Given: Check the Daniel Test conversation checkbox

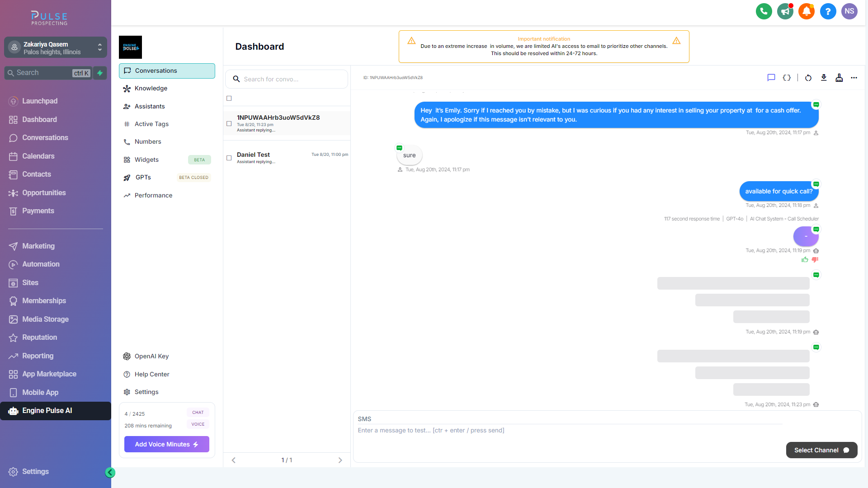Looking at the screenshot, I should (x=229, y=158).
